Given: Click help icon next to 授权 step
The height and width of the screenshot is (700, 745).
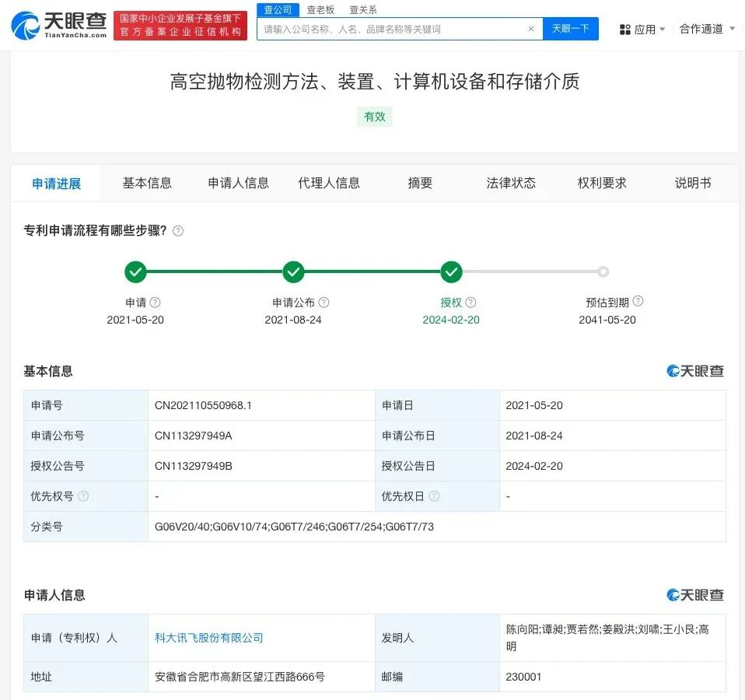Looking at the screenshot, I should click(x=470, y=303).
